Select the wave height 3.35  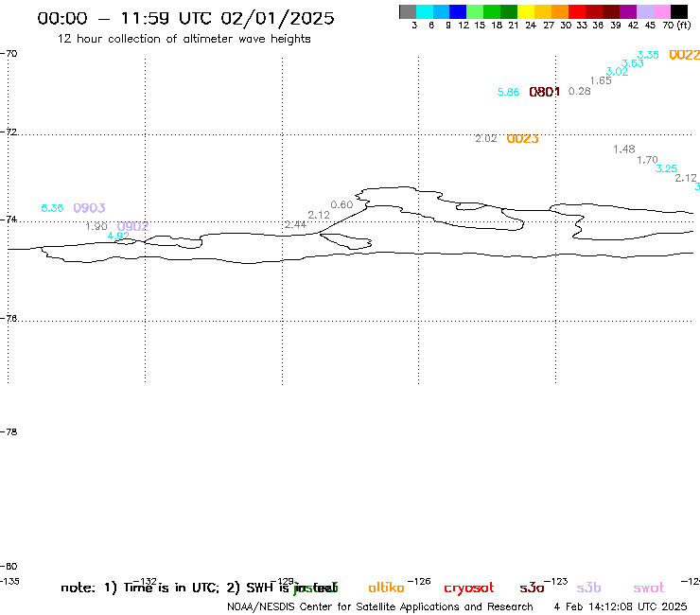click(648, 55)
